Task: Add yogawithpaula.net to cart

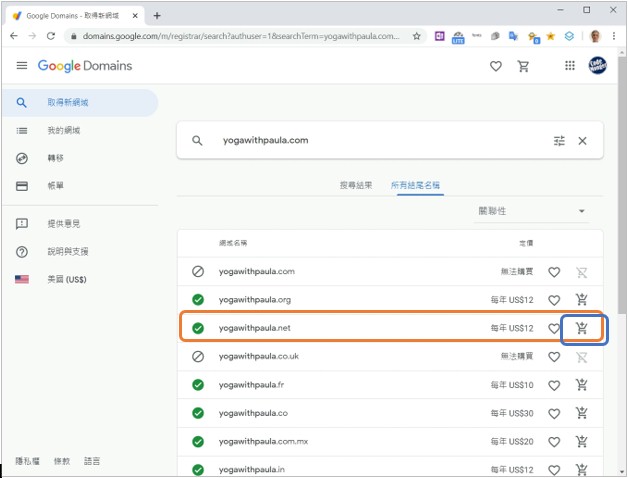Action: pyautogui.click(x=582, y=328)
